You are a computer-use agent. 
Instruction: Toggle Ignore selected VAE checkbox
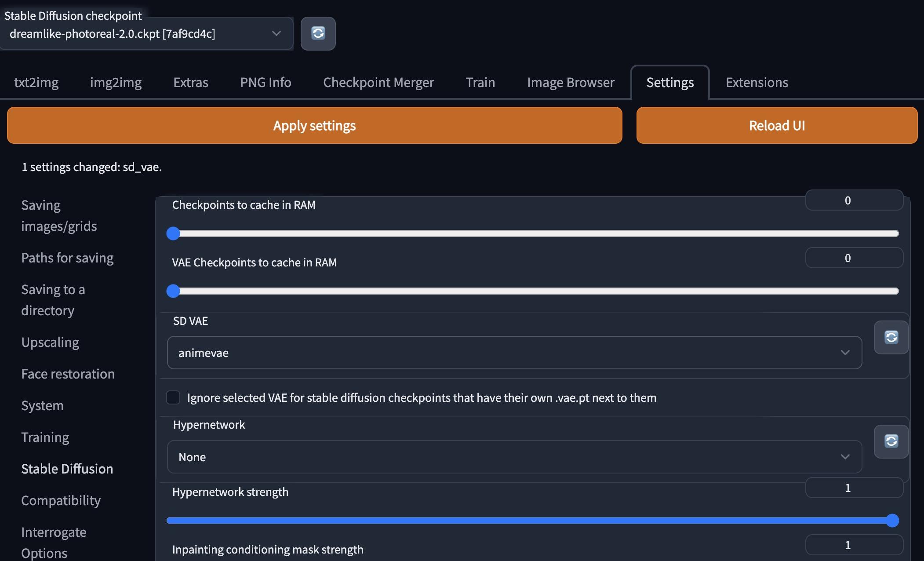tap(173, 397)
